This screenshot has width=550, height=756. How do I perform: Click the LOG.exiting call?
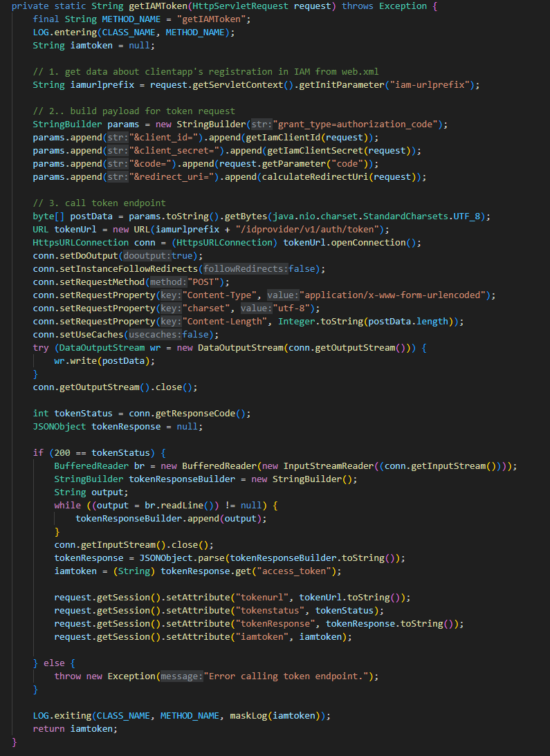click(62, 715)
